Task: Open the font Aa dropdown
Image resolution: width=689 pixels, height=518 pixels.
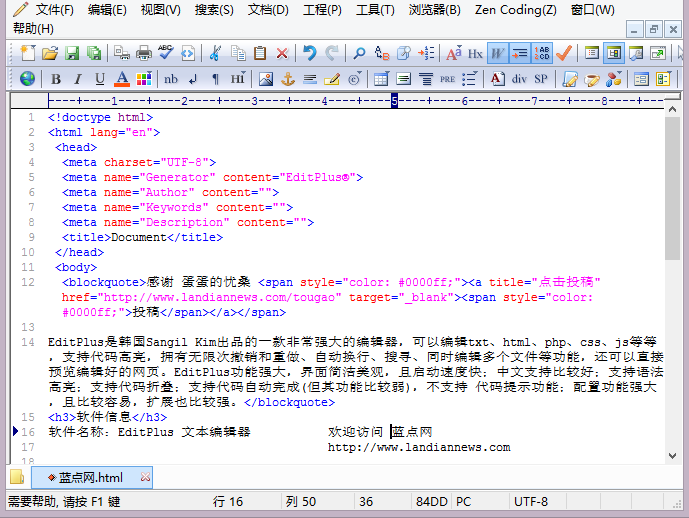Action: (453, 54)
